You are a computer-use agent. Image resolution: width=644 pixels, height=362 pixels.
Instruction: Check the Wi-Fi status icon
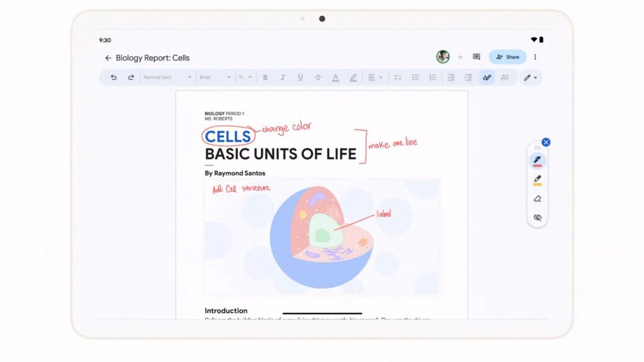534,40
